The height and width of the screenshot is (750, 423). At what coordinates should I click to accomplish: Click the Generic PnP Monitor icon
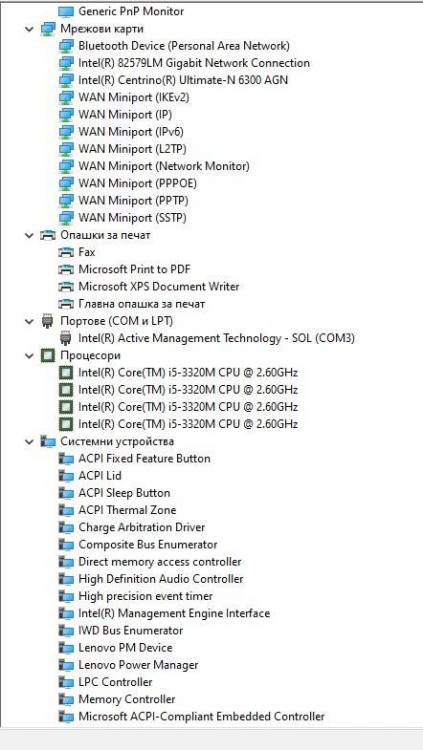66,11
